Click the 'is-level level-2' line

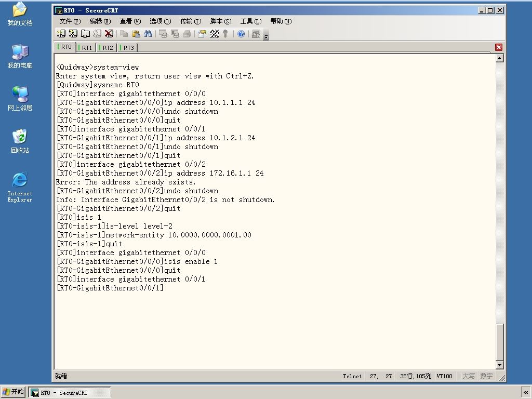[x=139, y=226]
